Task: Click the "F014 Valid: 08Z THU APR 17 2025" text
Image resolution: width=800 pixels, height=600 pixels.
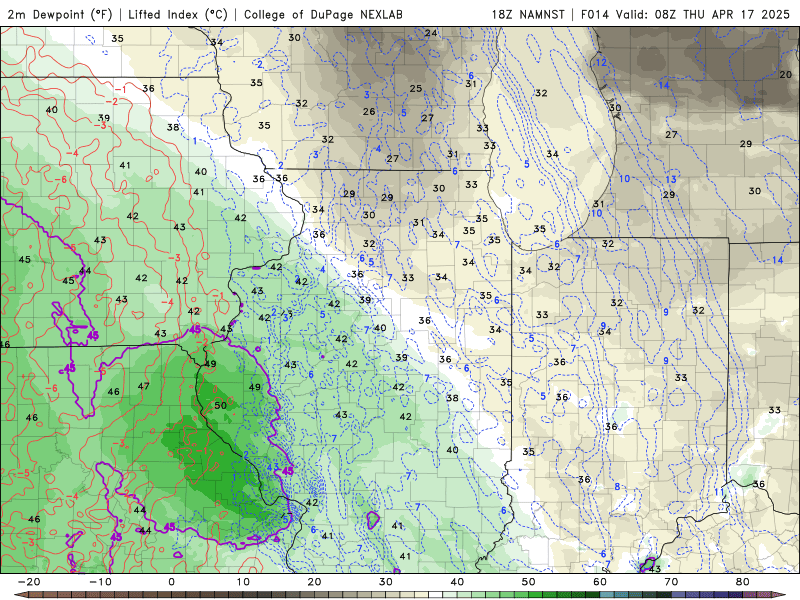Action: (x=685, y=14)
